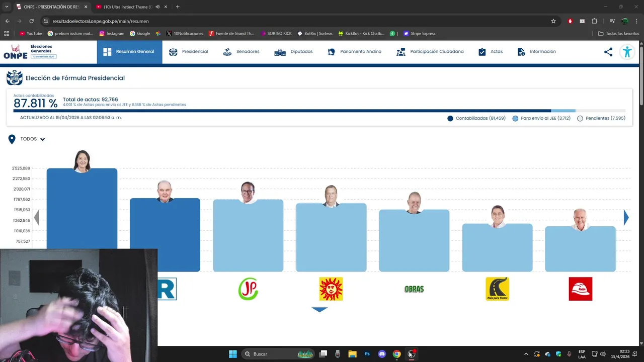Click the actas progress bar
This screenshot has width=644, height=362.
(x=319, y=111)
